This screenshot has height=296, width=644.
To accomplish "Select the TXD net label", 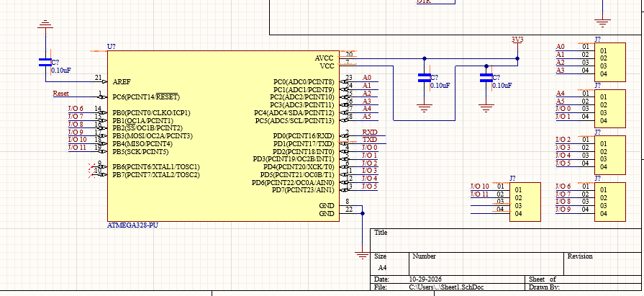I will (370, 140).
